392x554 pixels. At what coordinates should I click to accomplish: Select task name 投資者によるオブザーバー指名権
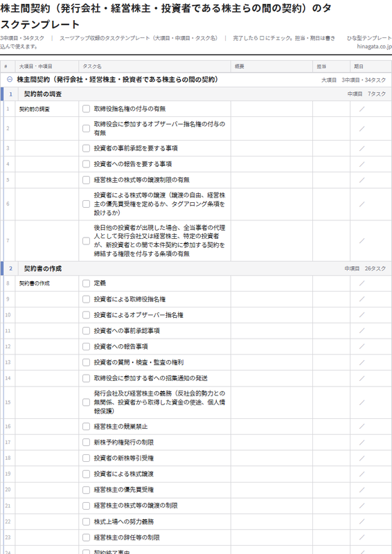point(139,315)
